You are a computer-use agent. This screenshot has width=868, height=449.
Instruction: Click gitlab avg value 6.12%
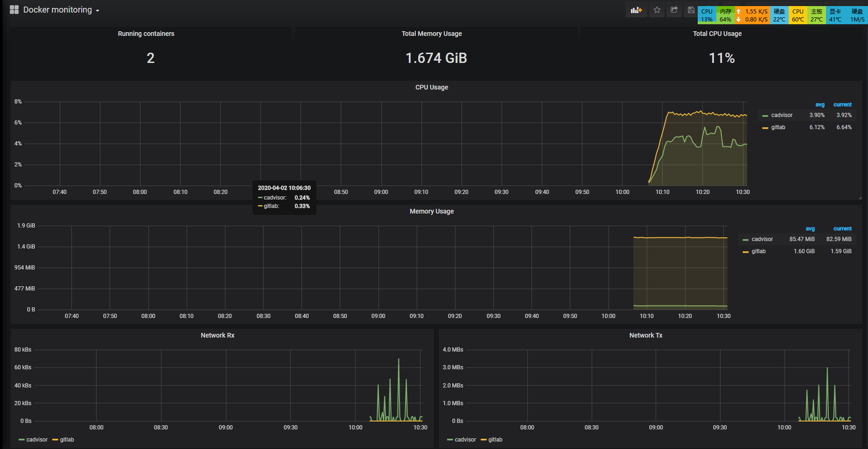click(817, 127)
